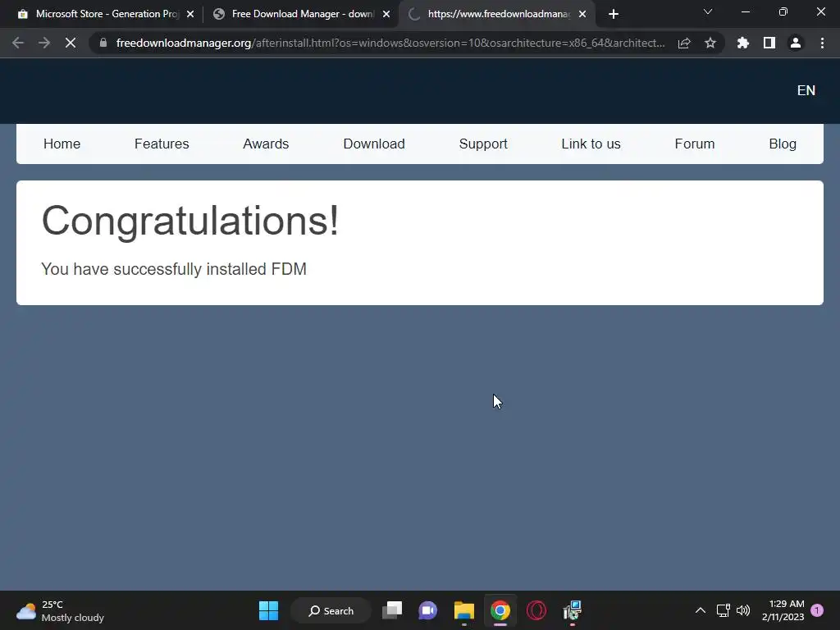Open the Chrome profile avatar icon
Viewport: 840px width, 630px height.
pyautogui.click(x=796, y=43)
